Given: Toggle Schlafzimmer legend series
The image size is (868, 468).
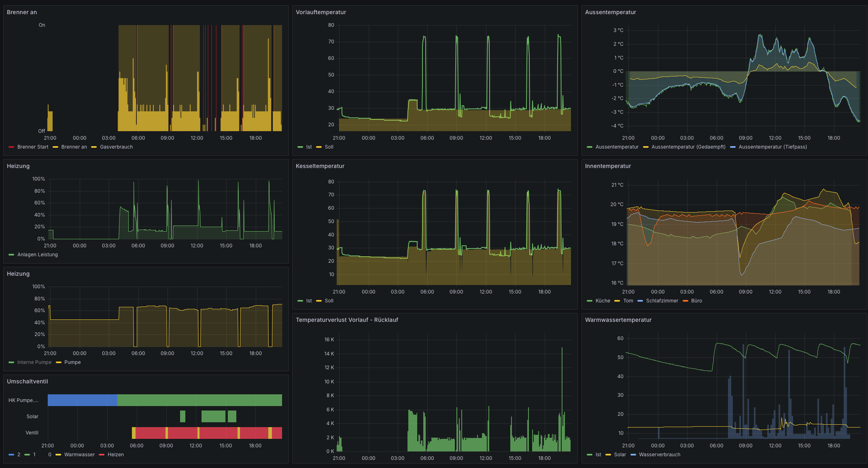Looking at the screenshot, I should pos(662,301).
